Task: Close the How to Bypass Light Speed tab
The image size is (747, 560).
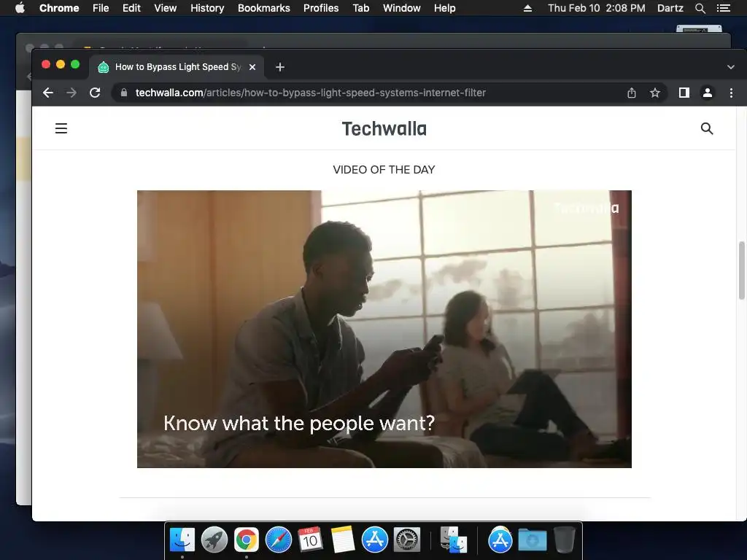Action: coord(252,67)
